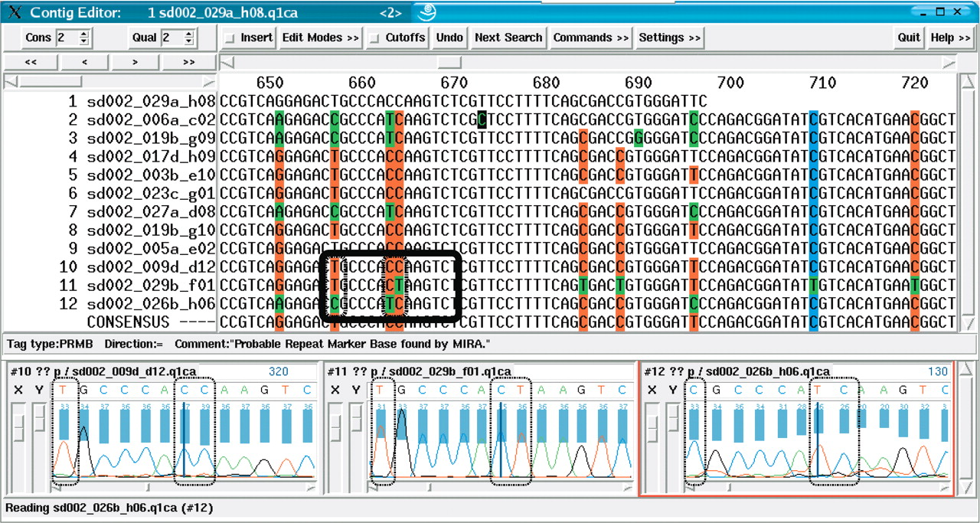Open the Help menu
Image resolution: width=980 pixels, height=523 pixels.
point(950,38)
